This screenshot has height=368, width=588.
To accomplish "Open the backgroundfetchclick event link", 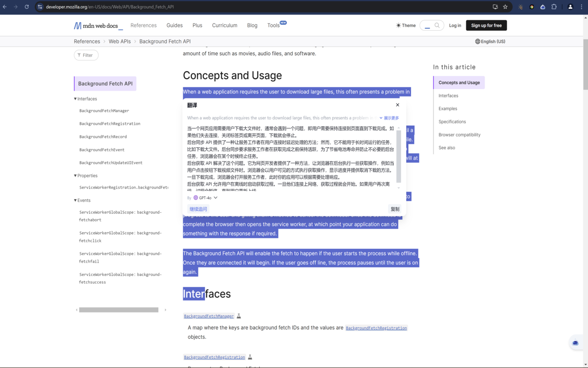I will click(120, 237).
